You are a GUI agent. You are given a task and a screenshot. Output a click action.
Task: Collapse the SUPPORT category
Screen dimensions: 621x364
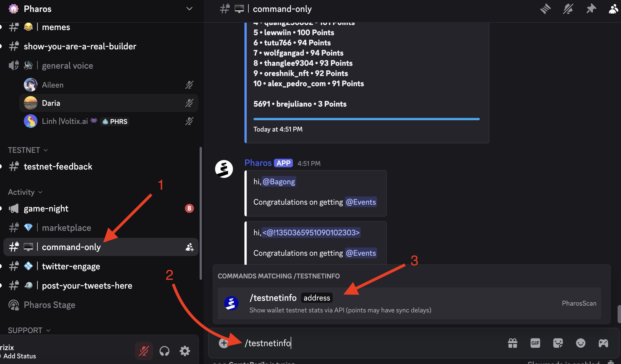29,330
